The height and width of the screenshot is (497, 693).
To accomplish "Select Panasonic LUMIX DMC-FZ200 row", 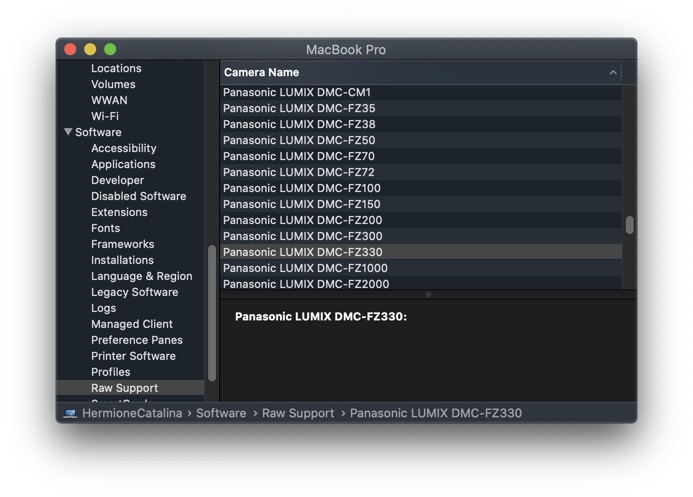I will click(421, 220).
